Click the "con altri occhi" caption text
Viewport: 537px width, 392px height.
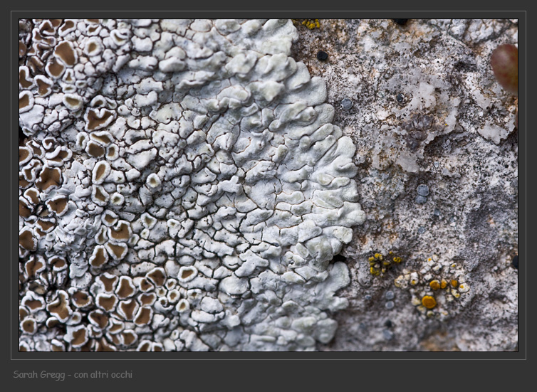click(103, 374)
